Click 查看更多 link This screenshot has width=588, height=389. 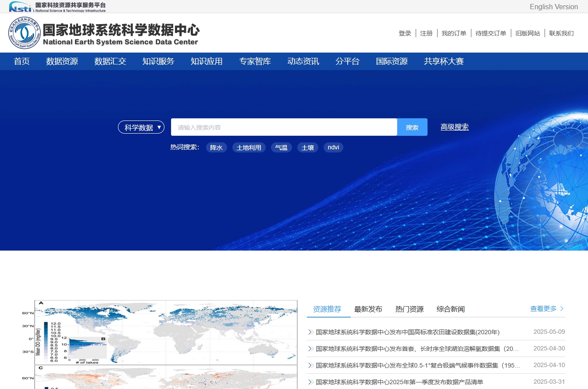click(x=543, y=309)
